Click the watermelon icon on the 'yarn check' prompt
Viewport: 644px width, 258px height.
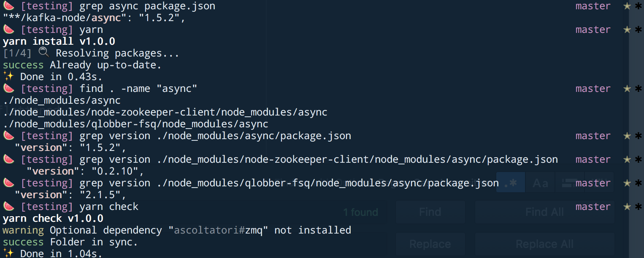click(x=9, y=207)
